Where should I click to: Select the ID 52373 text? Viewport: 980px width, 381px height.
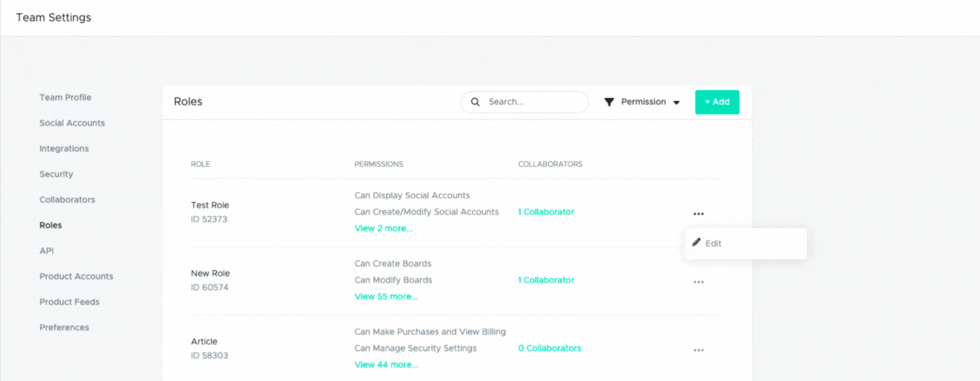click(209, 220)
